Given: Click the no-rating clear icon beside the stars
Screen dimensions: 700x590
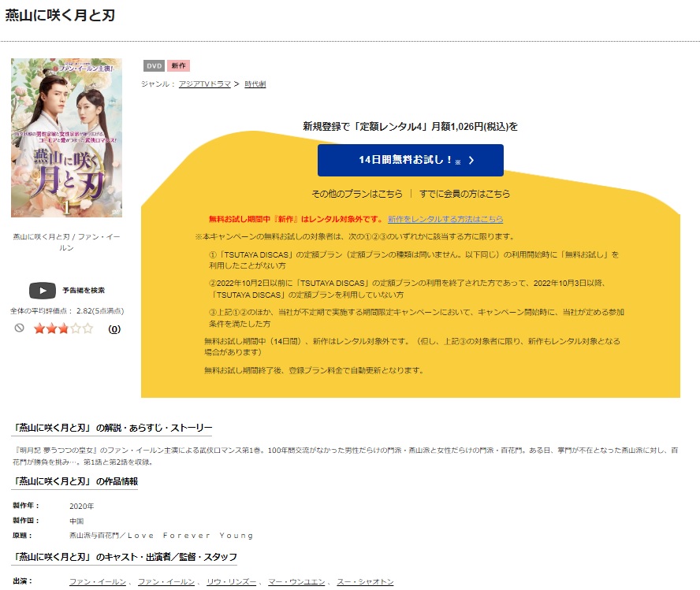Looking at the screenshot, I should pos(19,328).
